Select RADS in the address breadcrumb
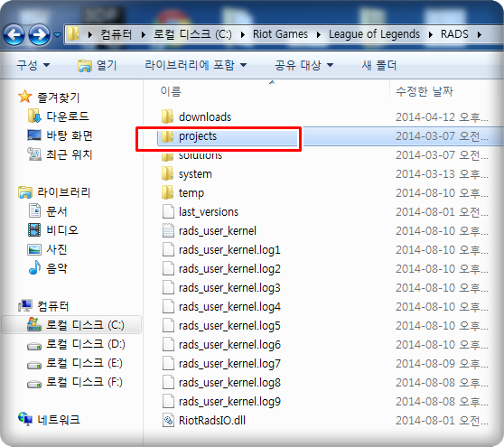The height and width of the screenshot is (447, 504). [x=454, y=34]
